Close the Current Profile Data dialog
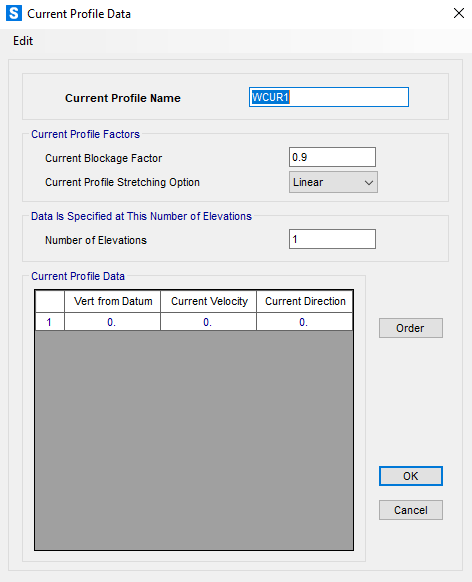 (x=459, y=13)
